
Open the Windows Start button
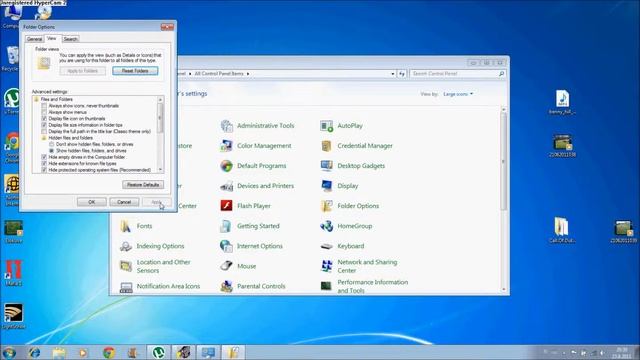point(9,352)
